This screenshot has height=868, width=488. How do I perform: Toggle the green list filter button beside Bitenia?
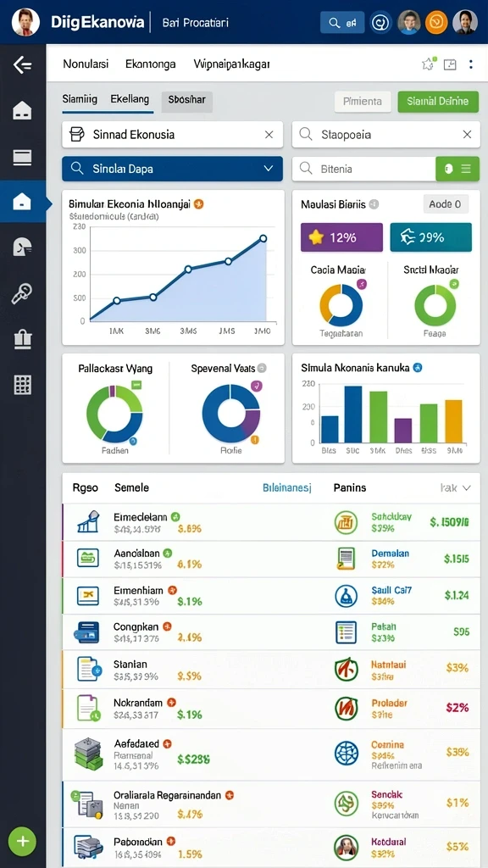457,169
